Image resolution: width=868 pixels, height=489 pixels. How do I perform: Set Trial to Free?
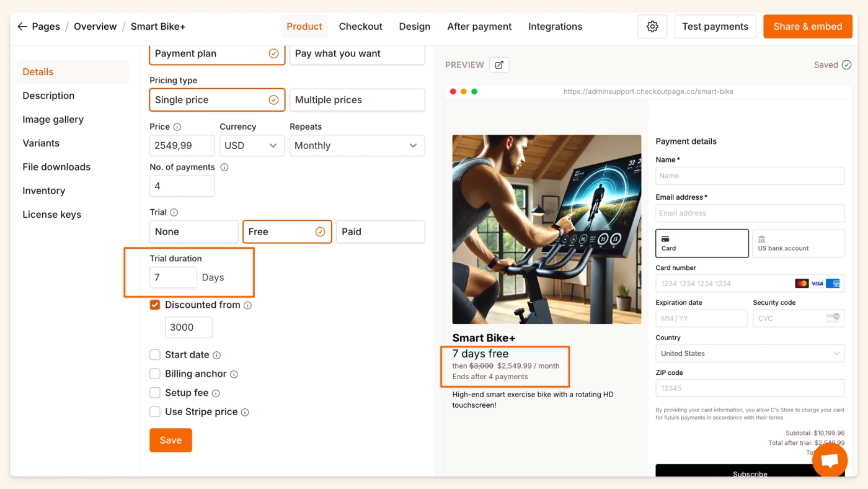click(287, 231)
